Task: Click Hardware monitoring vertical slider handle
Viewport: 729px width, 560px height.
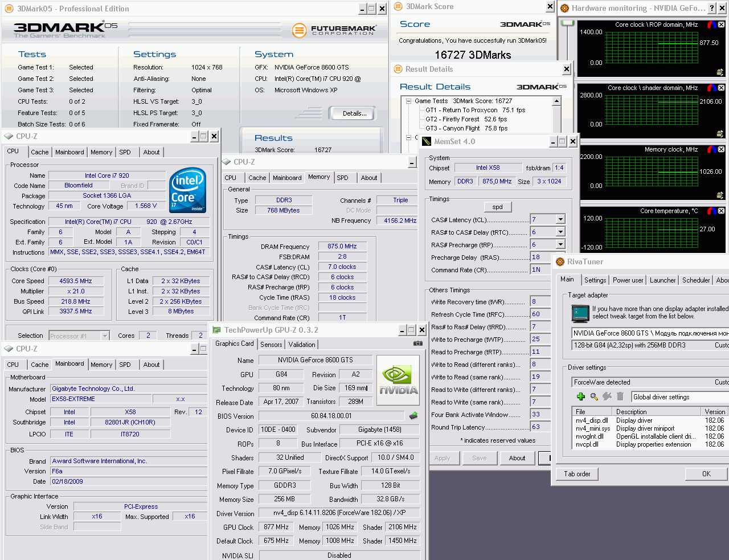Action: click(x=567, y=23)
